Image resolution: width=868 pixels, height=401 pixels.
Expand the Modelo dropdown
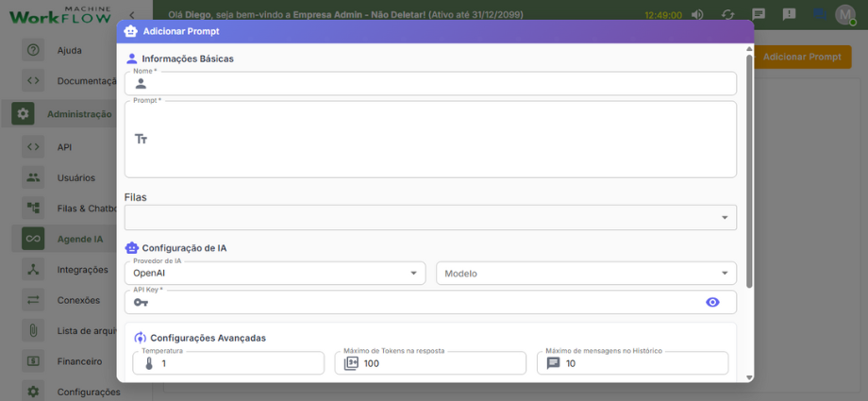click(x=585, y=274)
